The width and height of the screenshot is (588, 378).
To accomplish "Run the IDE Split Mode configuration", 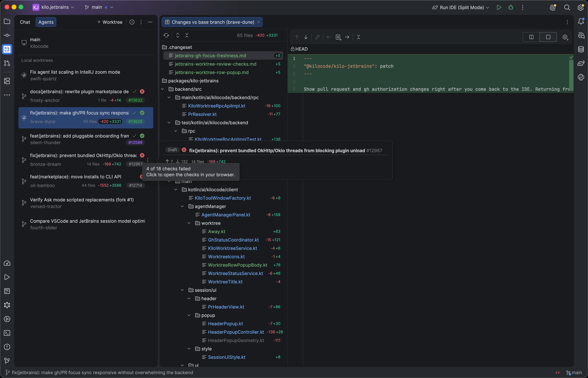I will click(499, 7).
